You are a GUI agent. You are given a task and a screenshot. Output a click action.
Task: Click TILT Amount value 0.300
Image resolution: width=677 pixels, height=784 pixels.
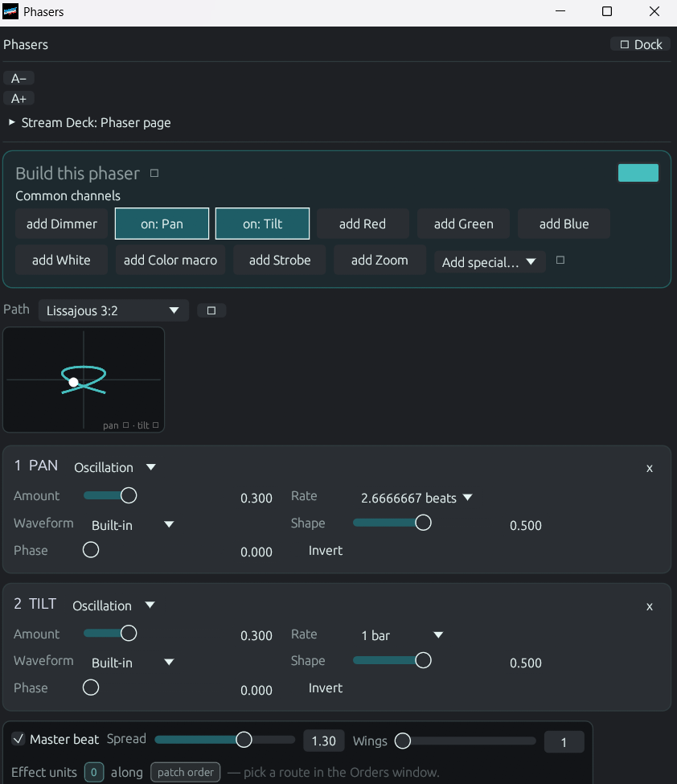(x=256, y=635)
